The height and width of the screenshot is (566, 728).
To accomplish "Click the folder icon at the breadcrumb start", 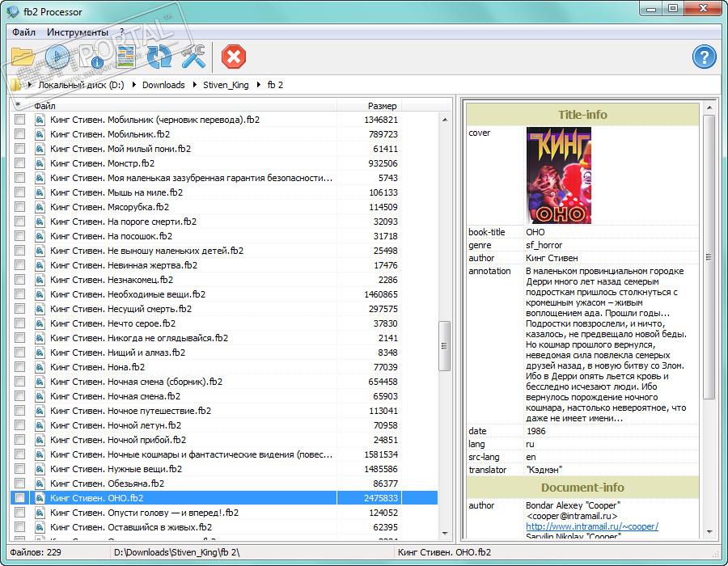I will [16, 85].
